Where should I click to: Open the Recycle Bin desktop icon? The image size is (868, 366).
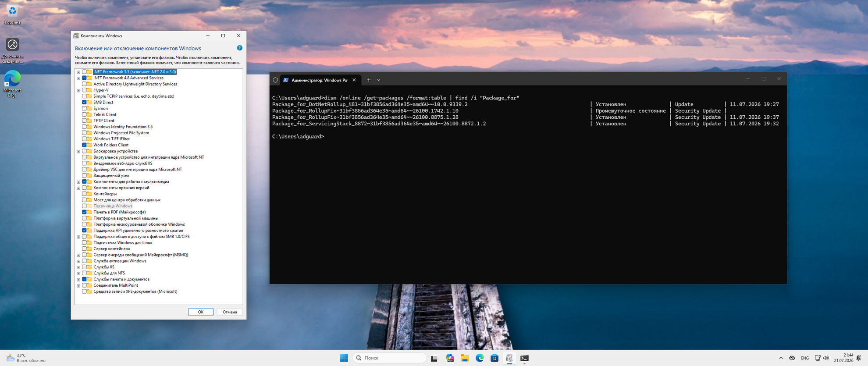pyautogui.click(x=12, y=14)
